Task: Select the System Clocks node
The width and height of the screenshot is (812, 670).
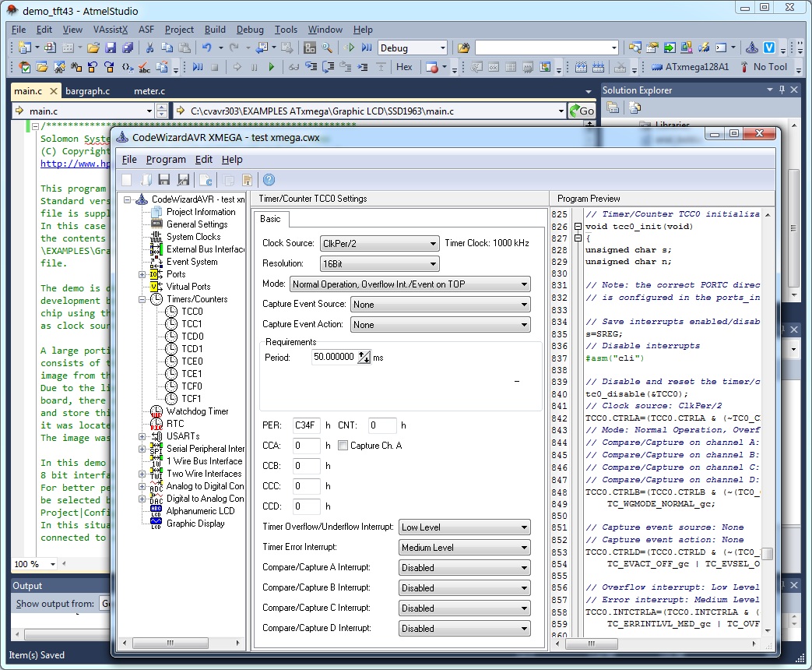Action: tap(193, 237)
